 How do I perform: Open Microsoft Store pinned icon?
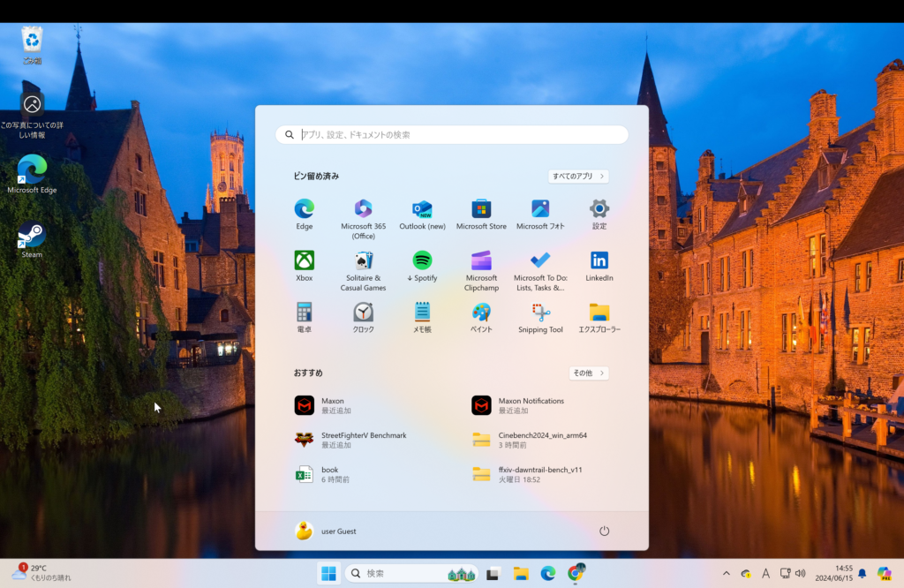click(481, 209)
